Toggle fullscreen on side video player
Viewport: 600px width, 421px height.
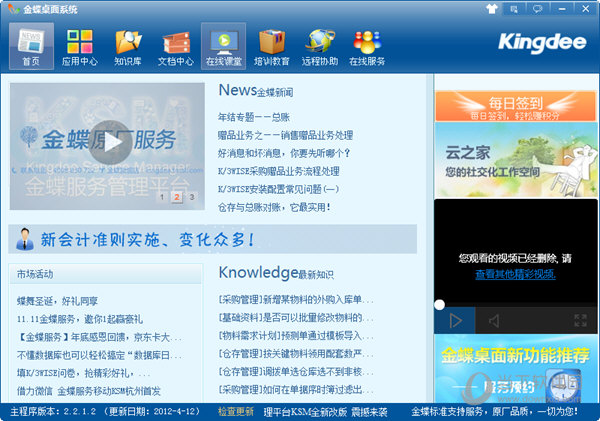(580, 320)
